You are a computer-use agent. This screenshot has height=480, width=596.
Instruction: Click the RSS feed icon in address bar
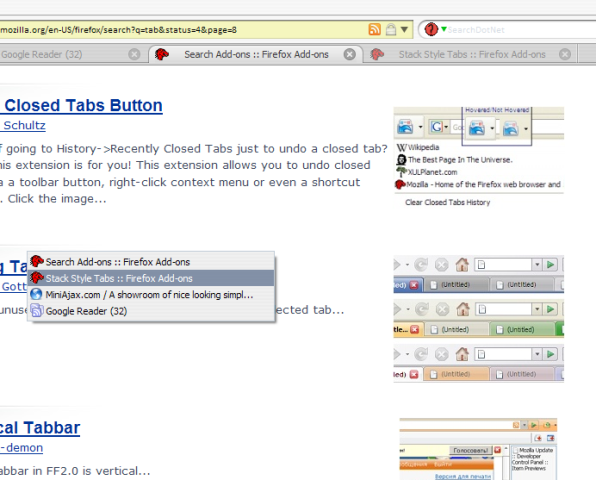tap(374, 29)
